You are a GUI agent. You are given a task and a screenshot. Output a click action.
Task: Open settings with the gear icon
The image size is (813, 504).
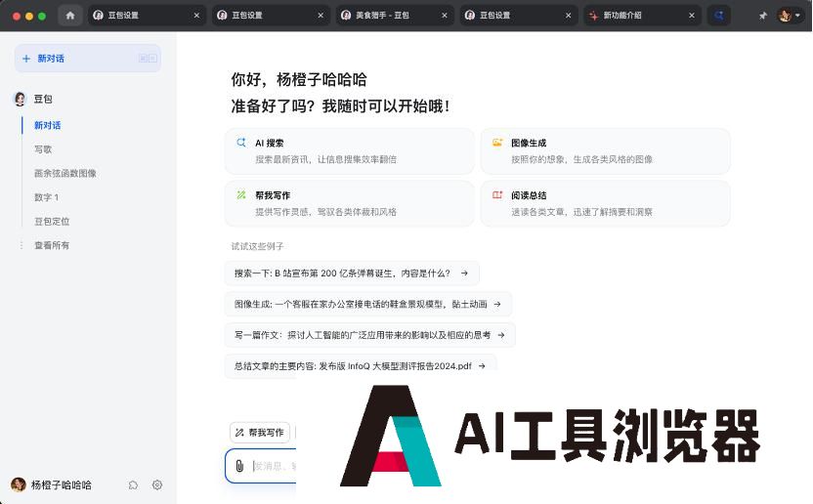pyautogui.click(x=157, y=484)
